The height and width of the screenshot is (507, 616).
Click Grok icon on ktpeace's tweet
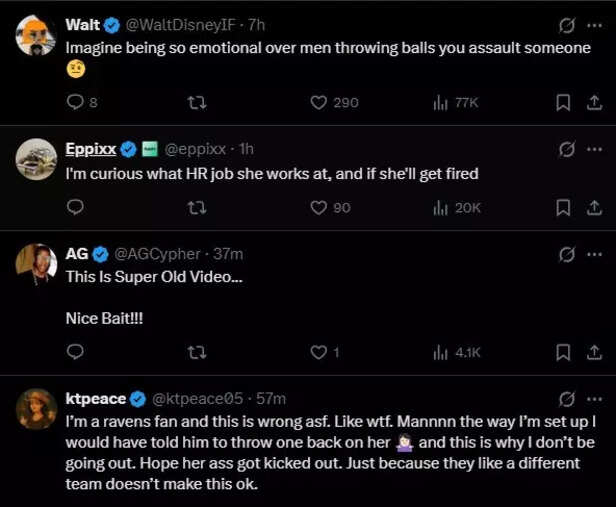click(567, 398)
